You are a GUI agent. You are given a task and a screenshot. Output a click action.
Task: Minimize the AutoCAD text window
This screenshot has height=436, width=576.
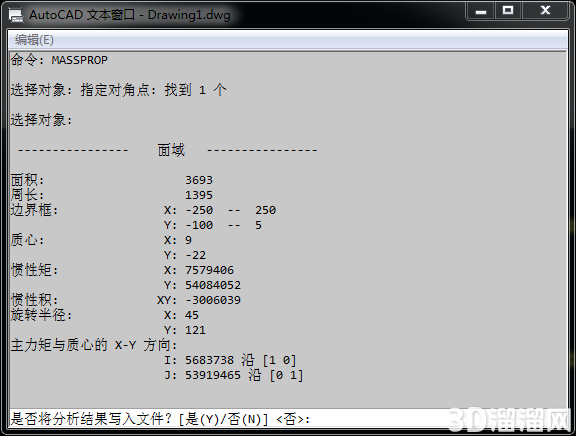pyautogui.click(x=480, y=11)
